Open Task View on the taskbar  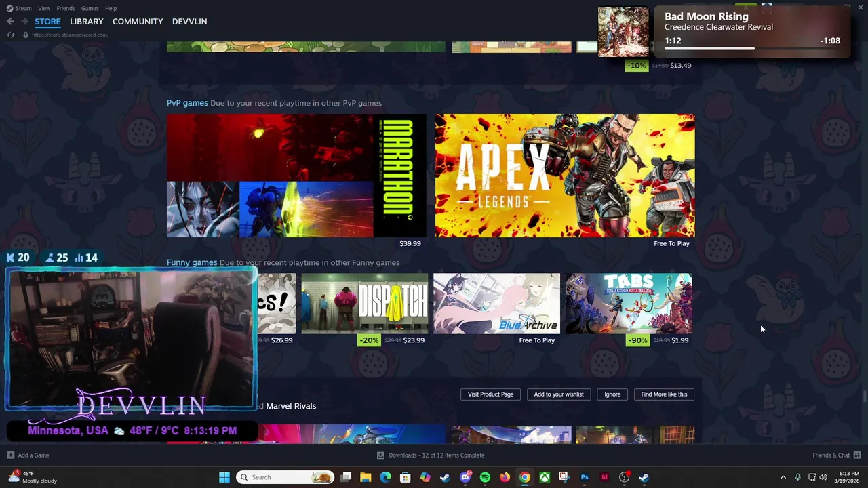[x=346, y=477]
